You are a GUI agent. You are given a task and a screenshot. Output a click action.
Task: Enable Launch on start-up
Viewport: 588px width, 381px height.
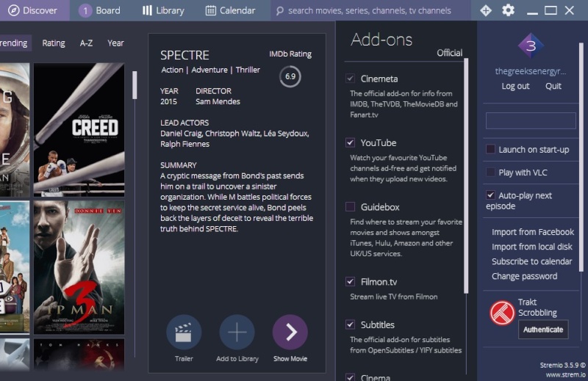[x=490, y=149]
